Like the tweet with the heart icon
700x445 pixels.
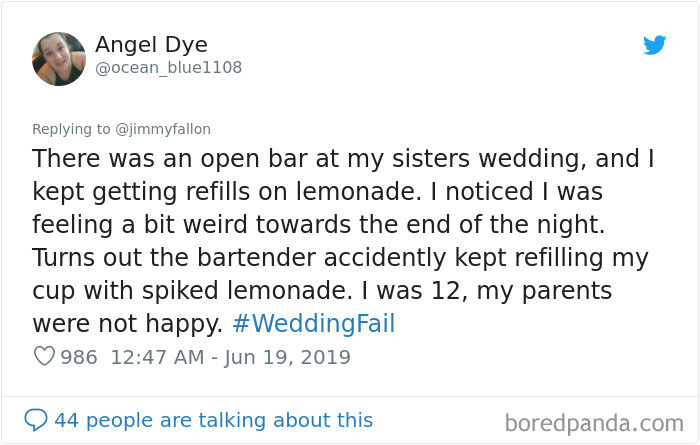[x=43, y=357]
